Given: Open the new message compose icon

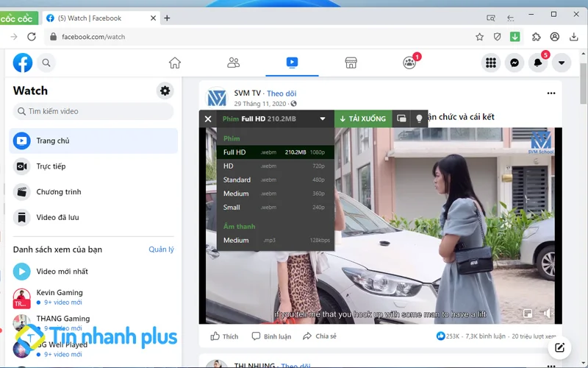Looking at the screenshot, I should tap(559, 347).
